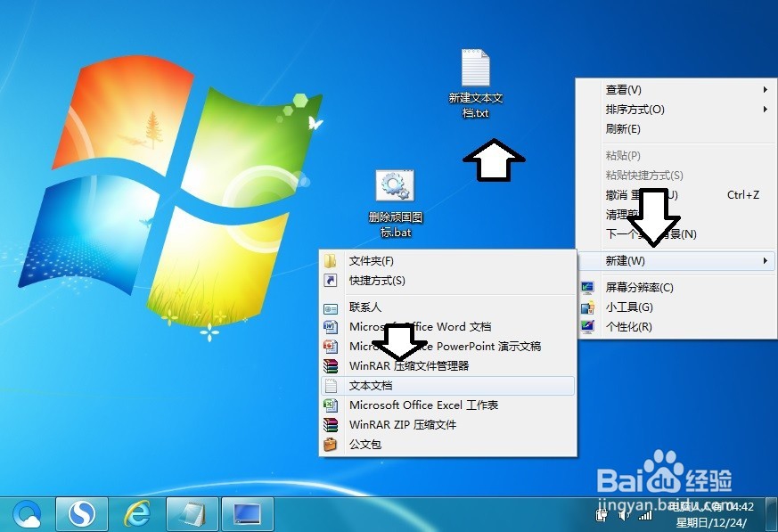Click the contact card icon beside 联系人
The height and width of the screenshot is (532, 778).
(x=331, y=308)
